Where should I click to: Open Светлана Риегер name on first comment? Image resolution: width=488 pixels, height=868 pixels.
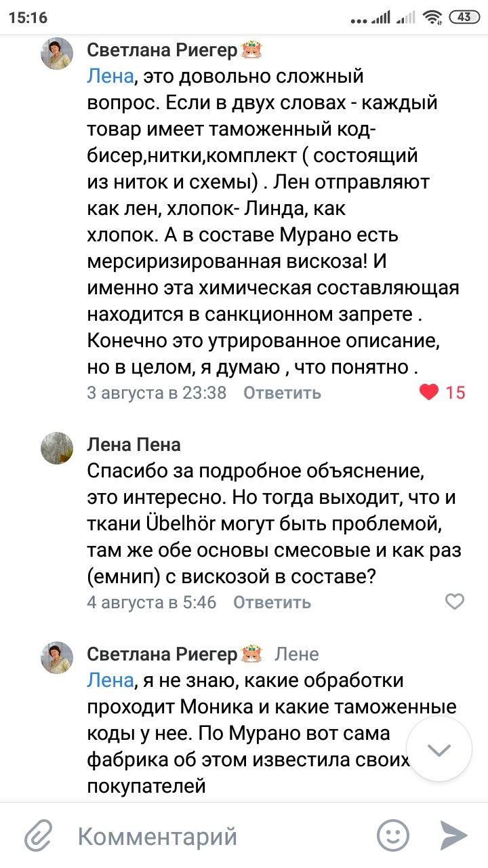click(163, 50)
